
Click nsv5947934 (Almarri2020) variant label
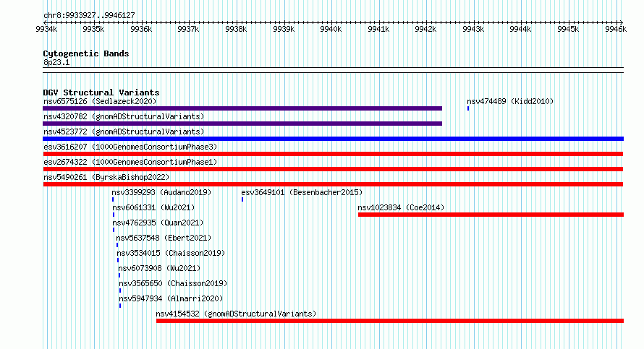click(x=171, y=298)
